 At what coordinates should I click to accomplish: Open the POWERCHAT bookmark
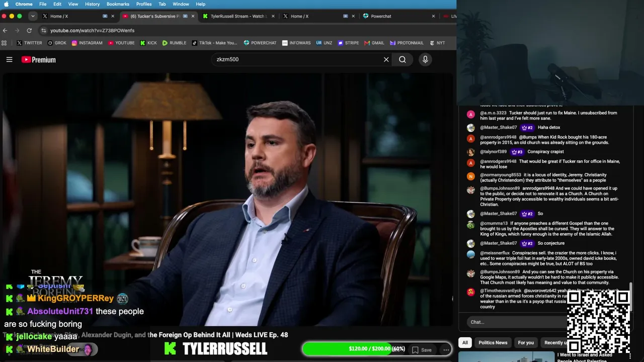[x=260, y=43]
